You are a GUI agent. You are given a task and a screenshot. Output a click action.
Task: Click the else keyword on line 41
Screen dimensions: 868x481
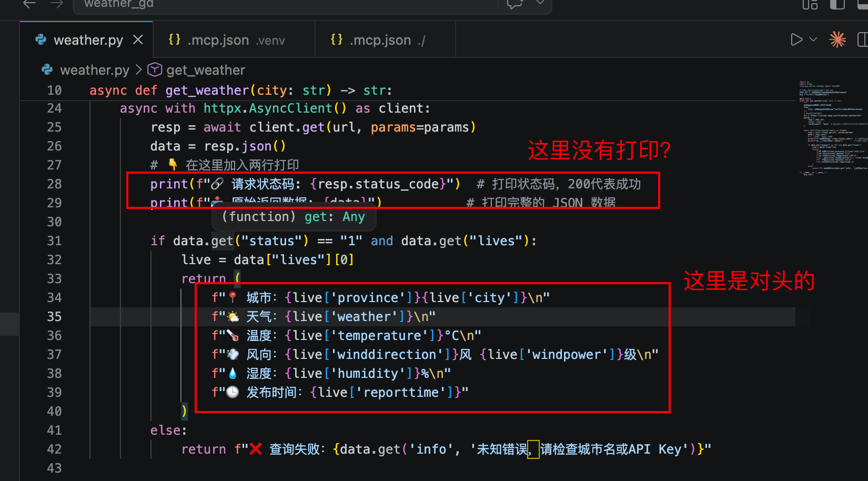165,430
